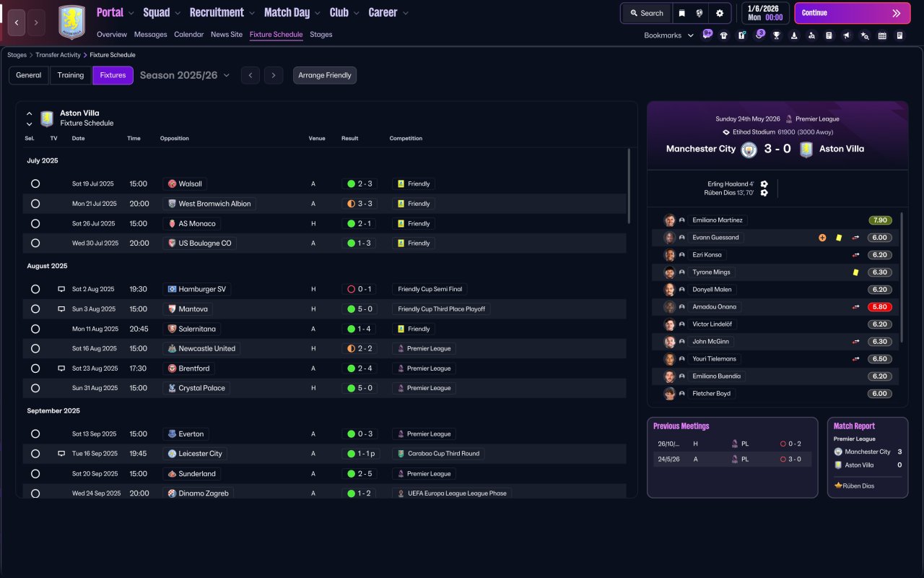Open the Transfer Activity breadcrumb link

[58, 55]
